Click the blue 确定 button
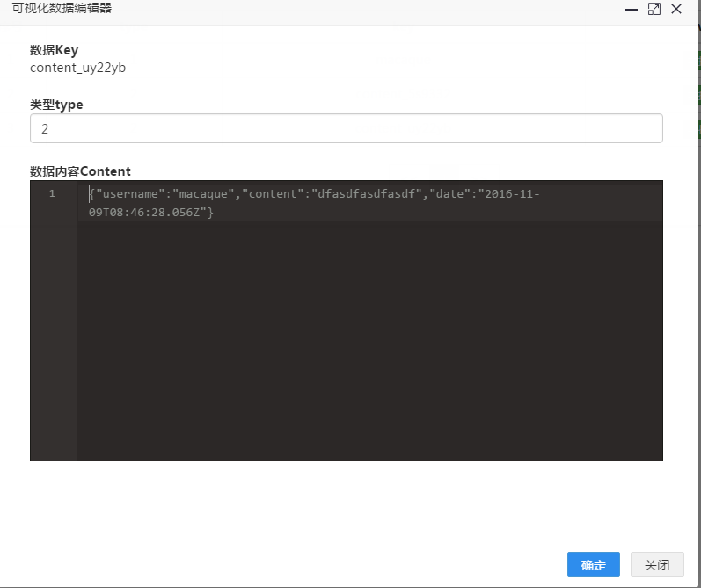The width and height of the screenshot is (701, 588). 594,564
